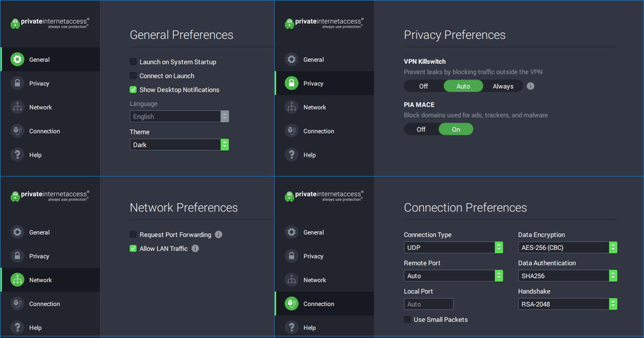Set VPN Killswitch to Always
This screenshot has width=644, height=338.
[503, 86]
